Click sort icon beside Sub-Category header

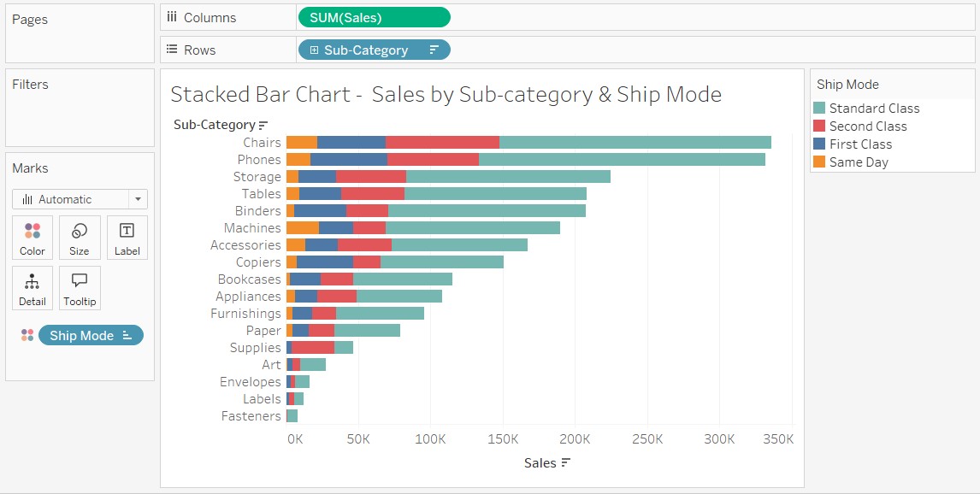pos(263,126)
